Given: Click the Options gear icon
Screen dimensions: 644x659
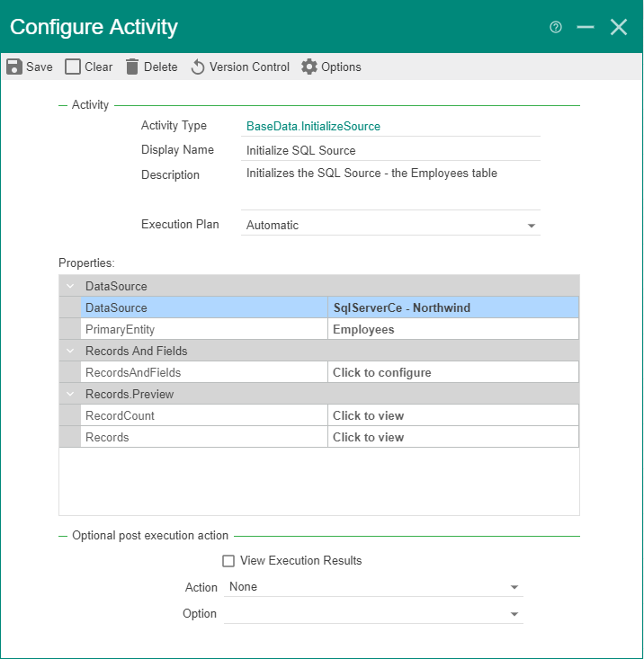Looking at the screenshot, I should (309, 67).
